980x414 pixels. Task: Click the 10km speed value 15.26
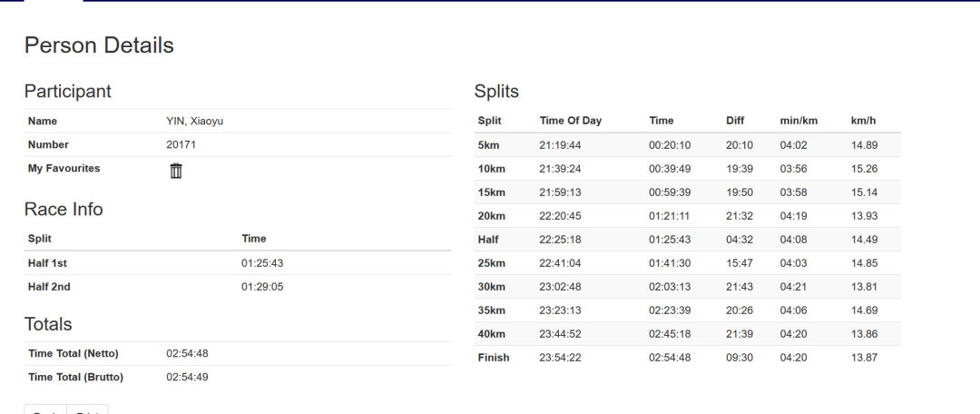pos(864,169)
